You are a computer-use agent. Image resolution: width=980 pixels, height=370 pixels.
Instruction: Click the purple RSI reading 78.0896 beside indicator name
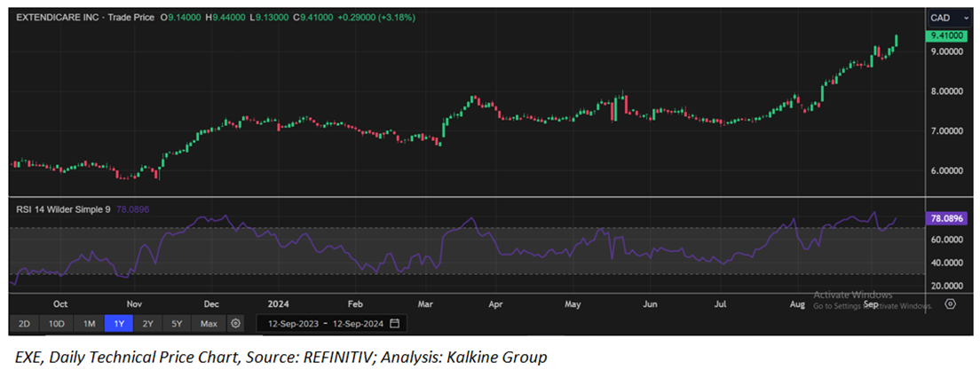(x=132, y=210)
